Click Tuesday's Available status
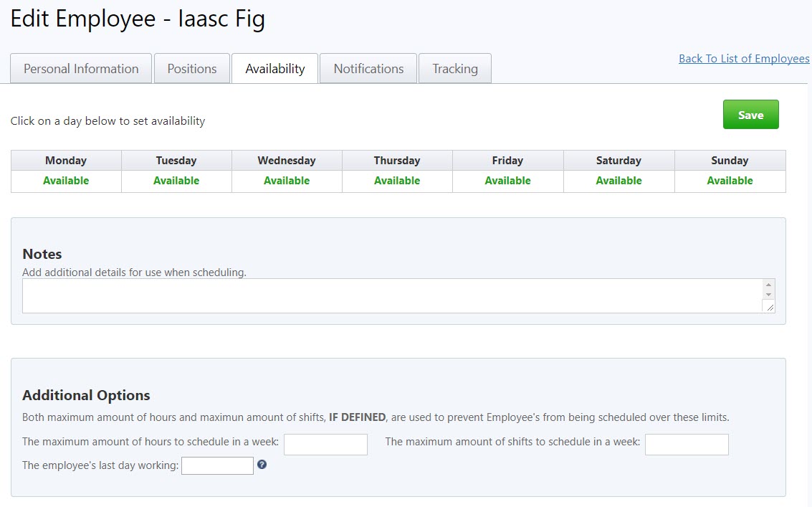 click(x=176, y=181)
